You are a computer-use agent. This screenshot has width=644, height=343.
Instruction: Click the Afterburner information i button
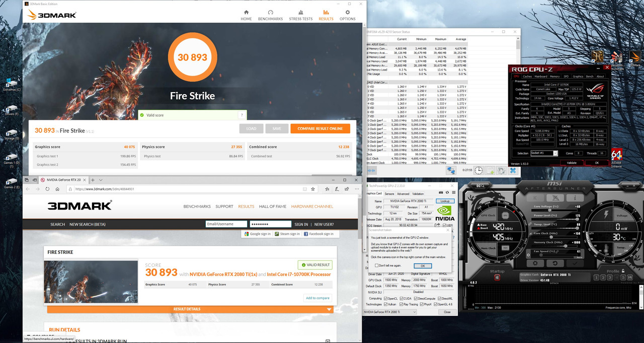tap(575, 197)
